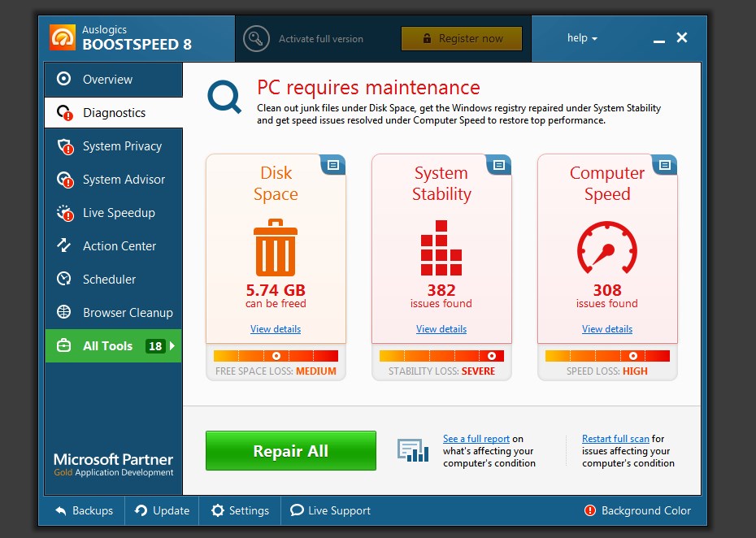
Task: Open the Disk Space card report icon
Action: (x=332, y=165)
